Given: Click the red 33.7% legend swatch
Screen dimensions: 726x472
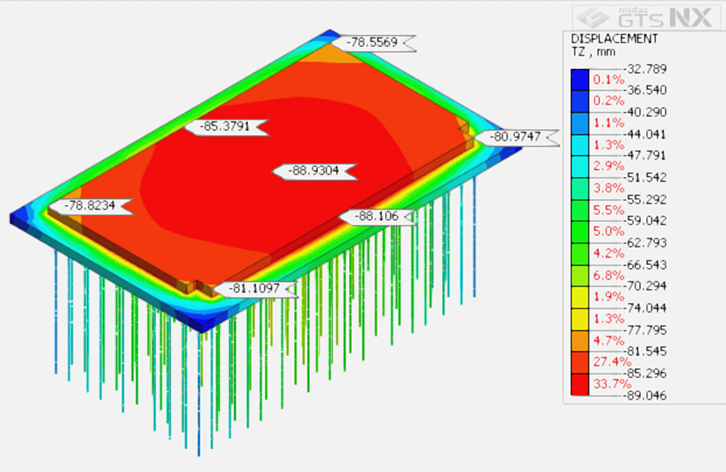Looking at the screenshot, I should (580, 384).
